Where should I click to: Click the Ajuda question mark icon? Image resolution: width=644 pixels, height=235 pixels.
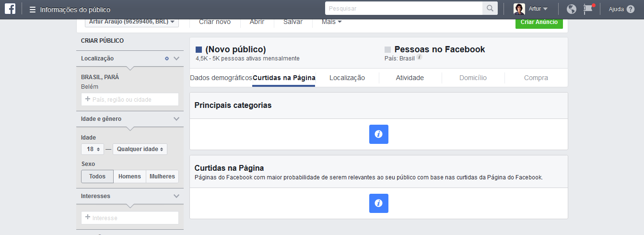631,9
